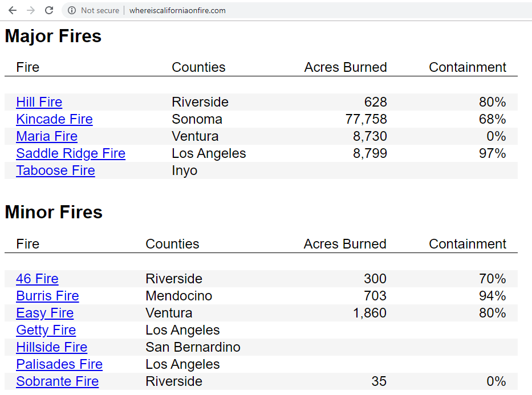The image size is (532, 395).
Task: Open the Burris Fire link
Action: click(47, 296)
